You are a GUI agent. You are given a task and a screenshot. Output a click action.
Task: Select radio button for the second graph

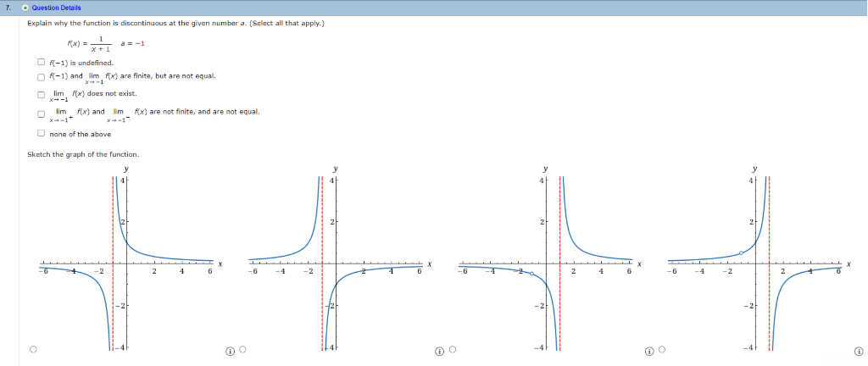click(x=242, y=349)
